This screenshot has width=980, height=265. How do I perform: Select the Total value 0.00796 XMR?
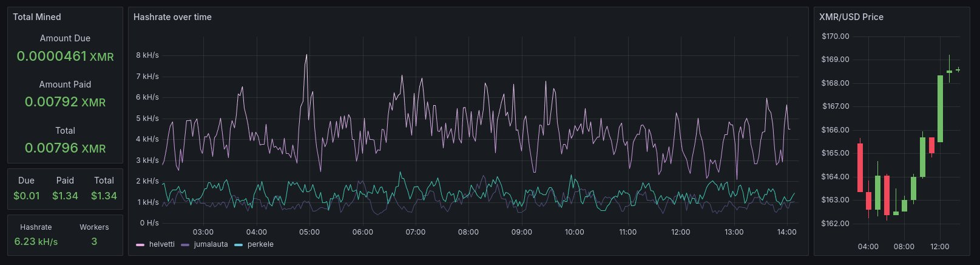tap(65, 148)
